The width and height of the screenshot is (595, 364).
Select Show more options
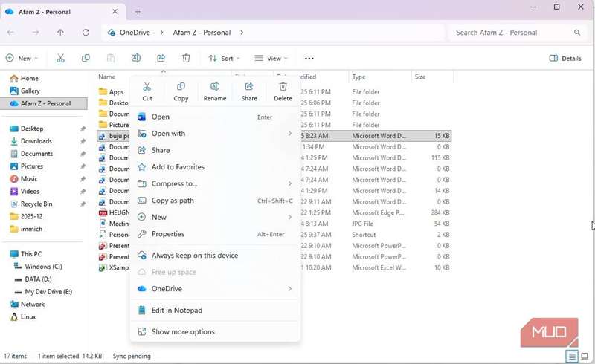(x=183, y=332)
